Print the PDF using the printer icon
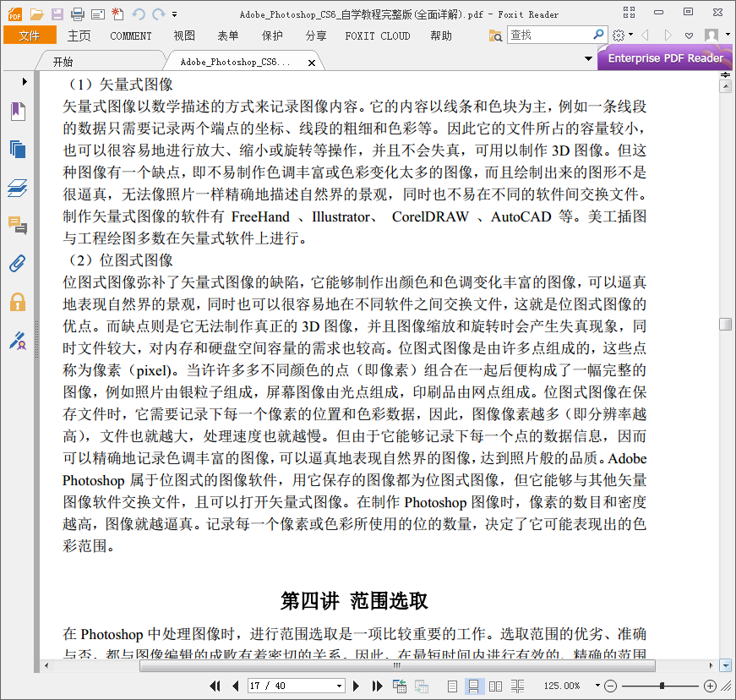736x700 pixels. (78, 14)
